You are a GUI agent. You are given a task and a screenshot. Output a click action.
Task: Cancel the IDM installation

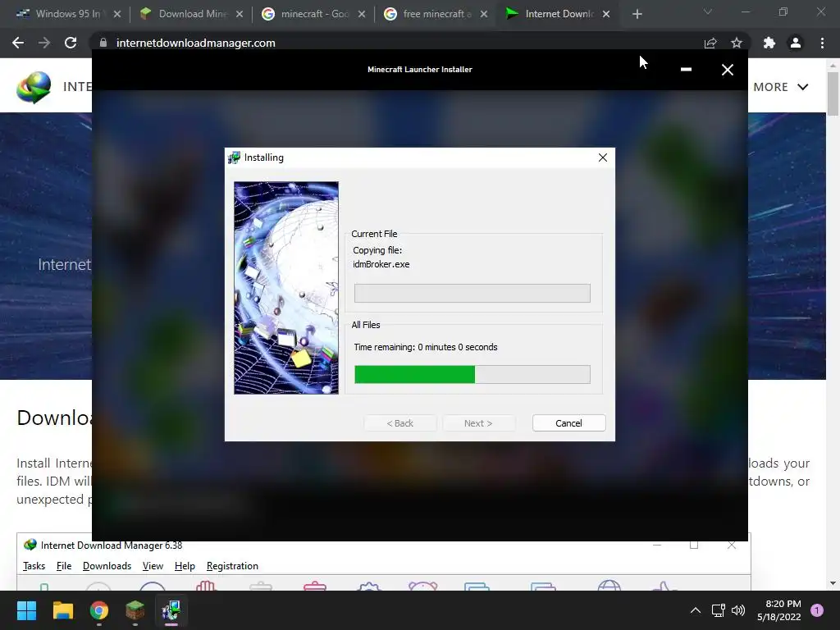coord(569,423)
